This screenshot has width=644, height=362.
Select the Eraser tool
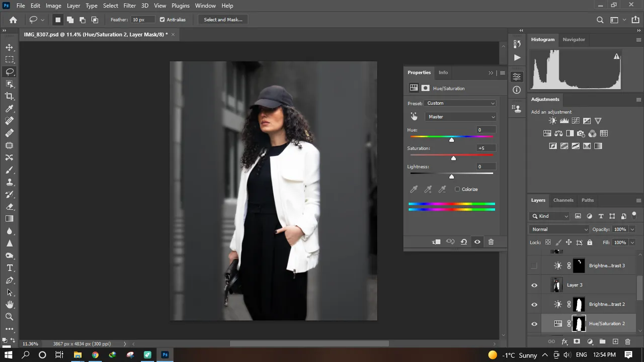coord(10,207)
